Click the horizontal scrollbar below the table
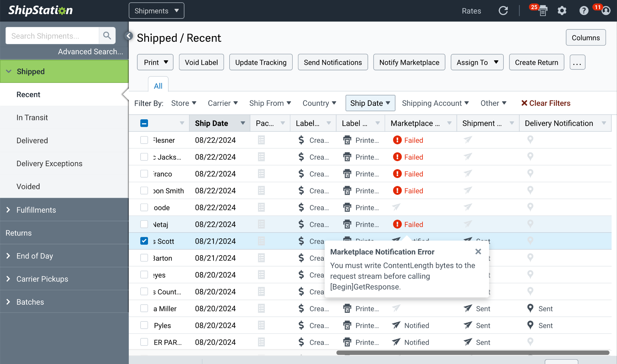 click(473, 353)
